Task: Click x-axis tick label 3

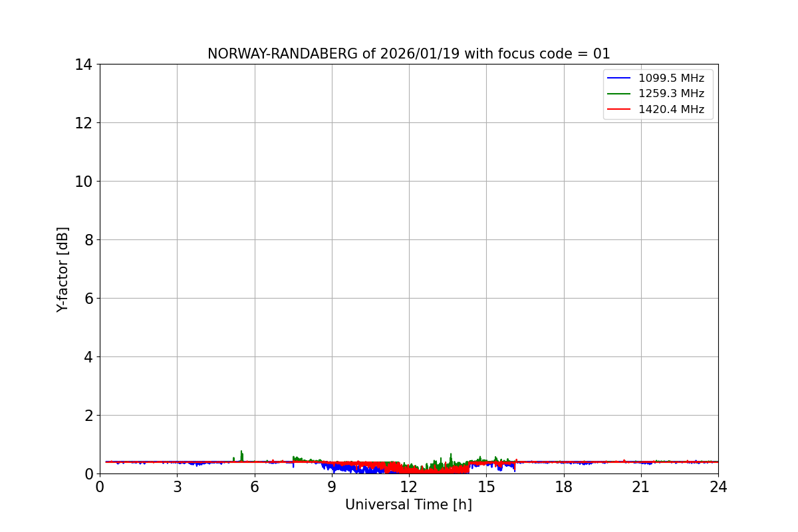Action: 177,486
